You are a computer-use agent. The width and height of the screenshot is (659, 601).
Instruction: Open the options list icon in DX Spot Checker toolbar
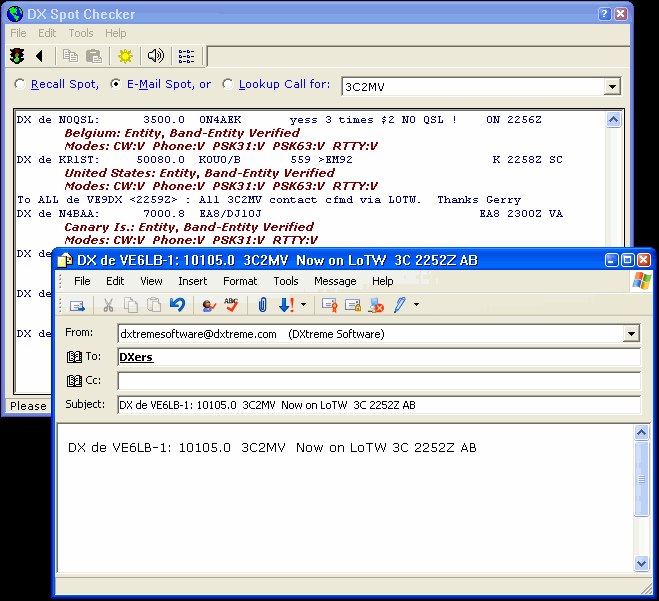click(x=186, y=56)
